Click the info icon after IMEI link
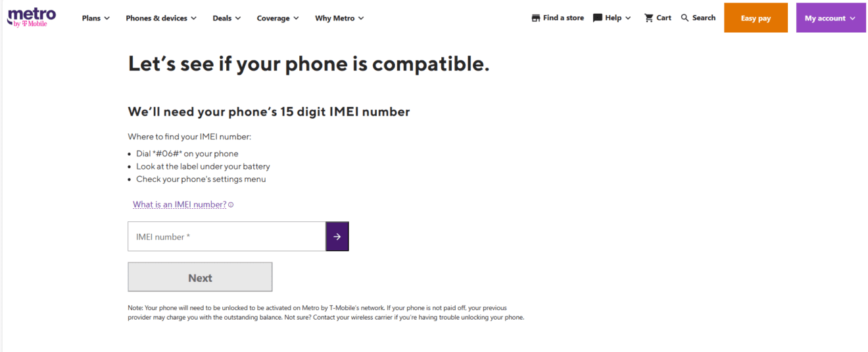 pos(231,205)
